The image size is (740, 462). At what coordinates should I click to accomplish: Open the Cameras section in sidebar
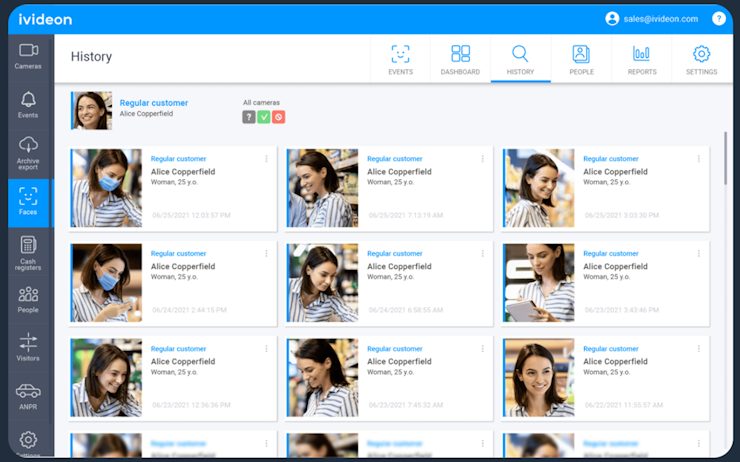tap(28, 57)
